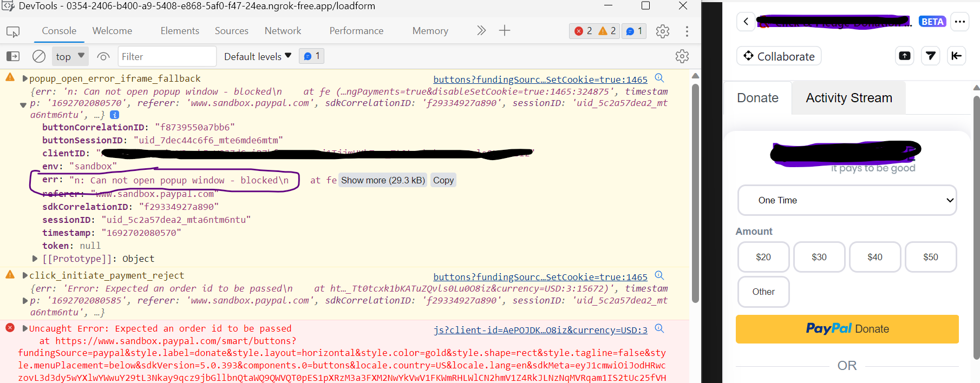Viewport: 980px width, 383px height.
Task: Open the Network tab
Action: (x=283, y=31)
